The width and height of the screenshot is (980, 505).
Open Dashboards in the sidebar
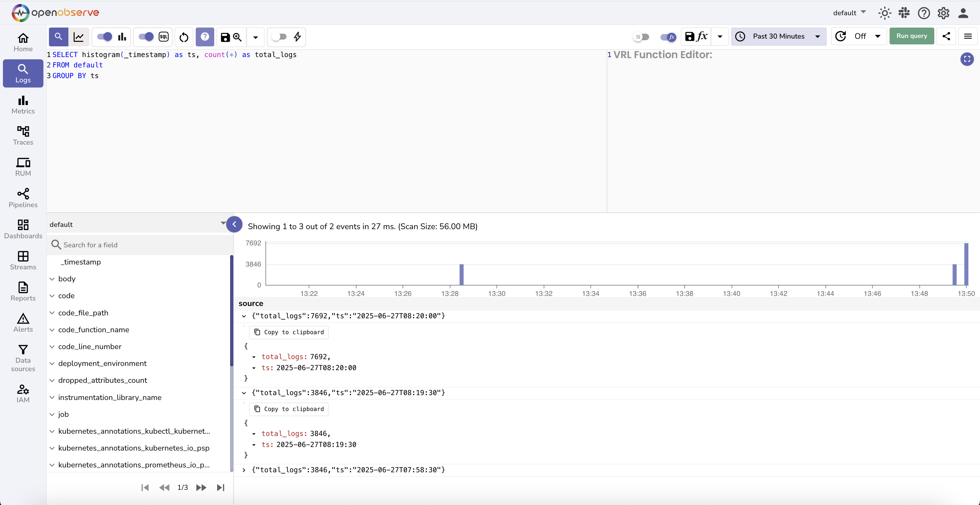(x=23, y=229)
